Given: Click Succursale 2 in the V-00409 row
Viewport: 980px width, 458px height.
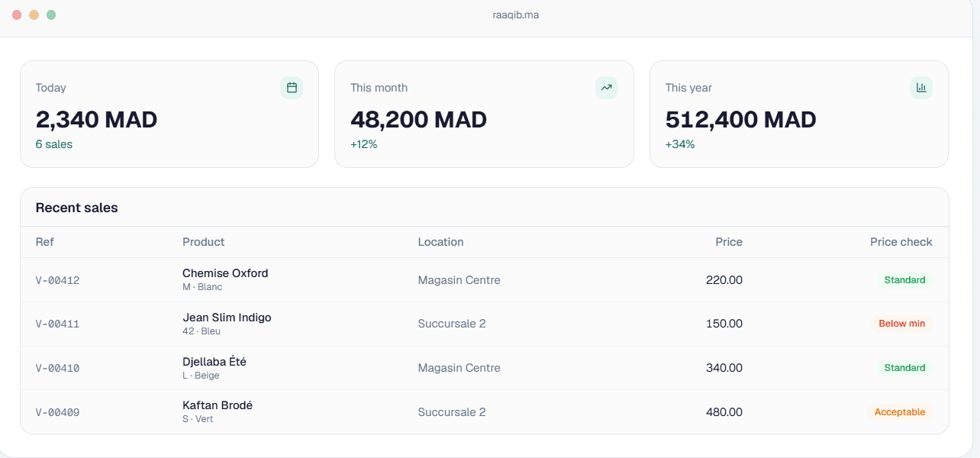Looking at the screenshot, I should point(452,412).
